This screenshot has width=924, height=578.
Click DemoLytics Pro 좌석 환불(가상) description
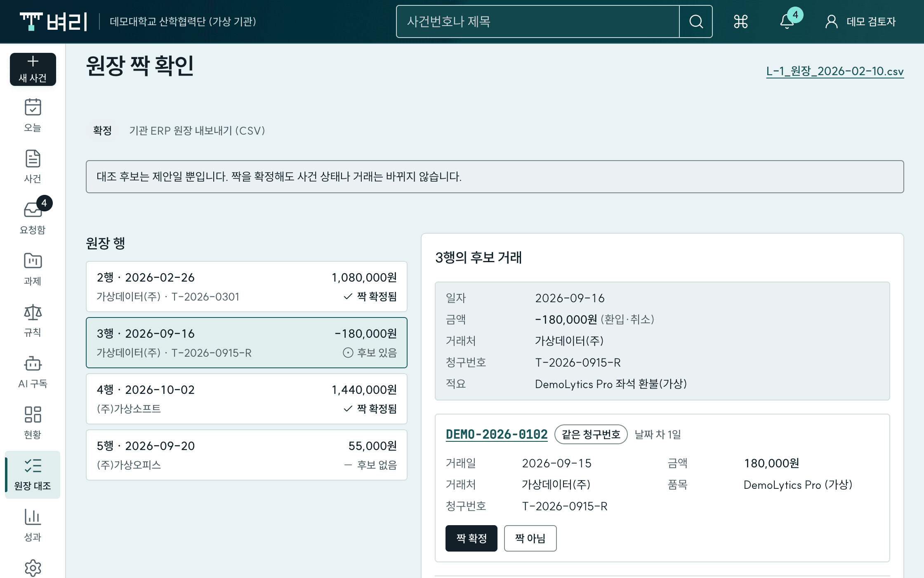[x=611, y=384]
